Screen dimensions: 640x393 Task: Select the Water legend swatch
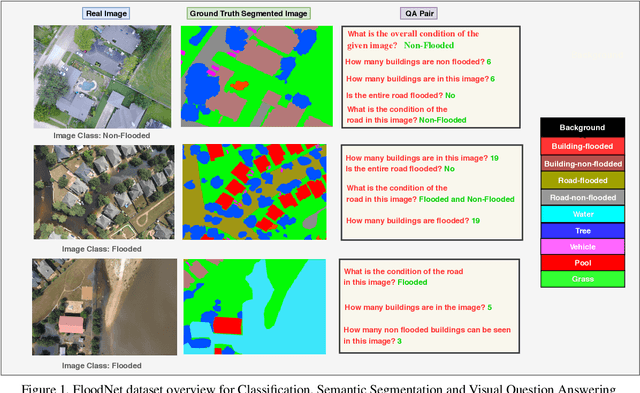(582, 214)
